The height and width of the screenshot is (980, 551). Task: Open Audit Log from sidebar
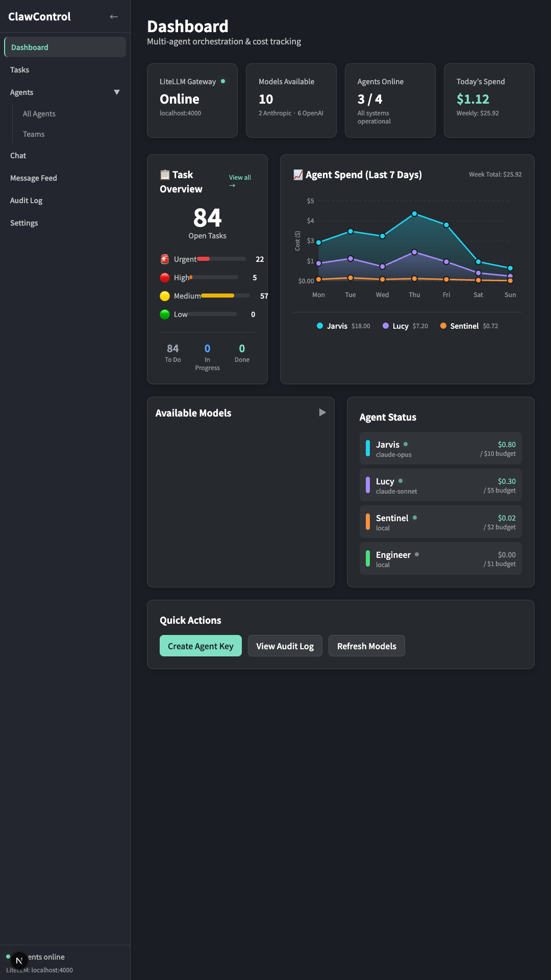point(65,201)
